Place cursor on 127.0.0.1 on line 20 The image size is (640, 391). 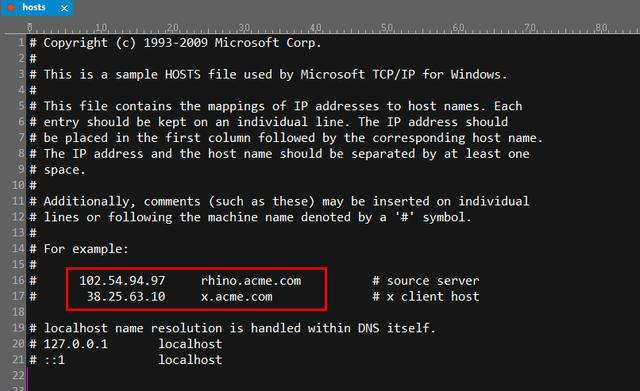click(76, 344)
